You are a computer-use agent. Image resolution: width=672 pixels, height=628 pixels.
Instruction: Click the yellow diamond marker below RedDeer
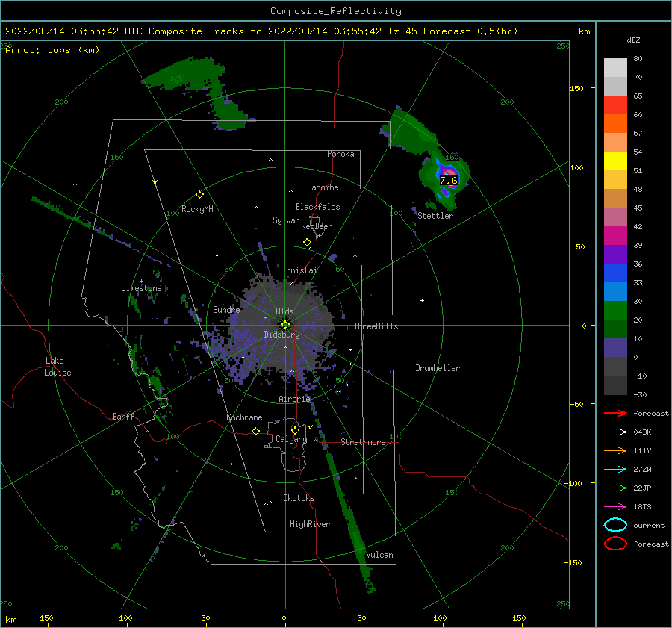coord(307,243)
